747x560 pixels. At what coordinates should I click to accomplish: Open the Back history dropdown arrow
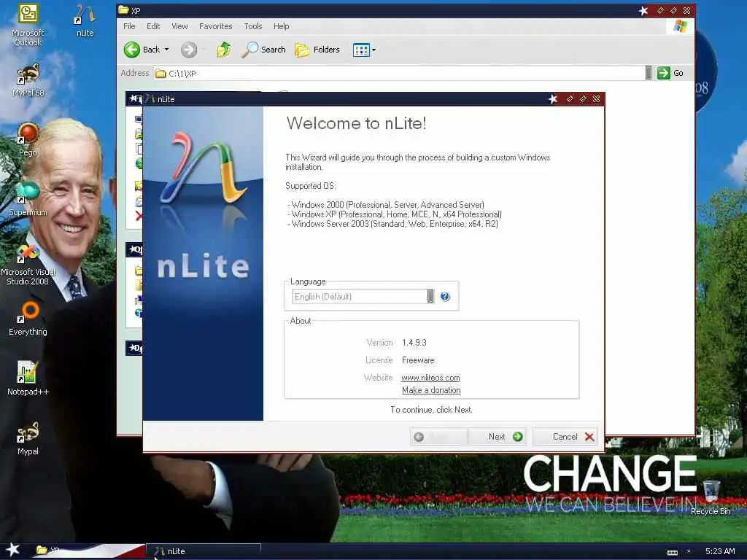coord(167,49)
